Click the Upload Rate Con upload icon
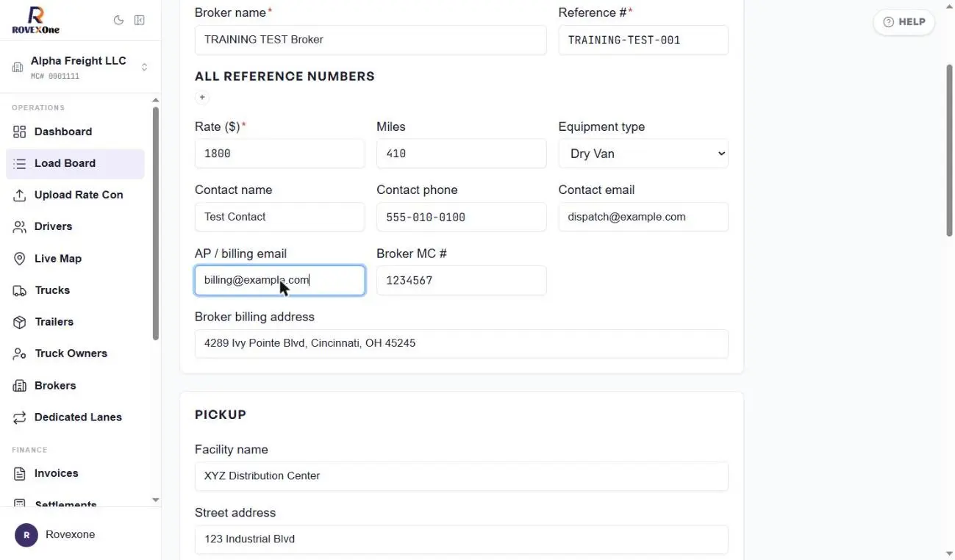 [x=20, y=195]
